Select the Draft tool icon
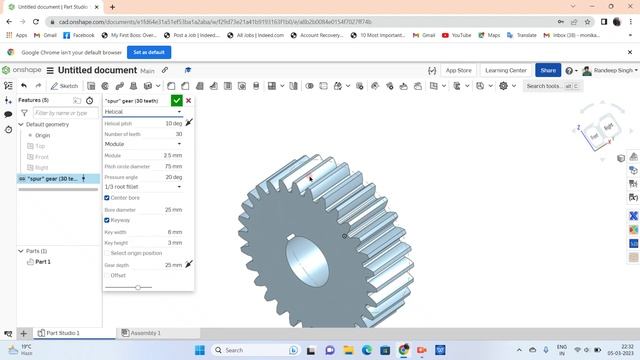 (x=200, y=86)
